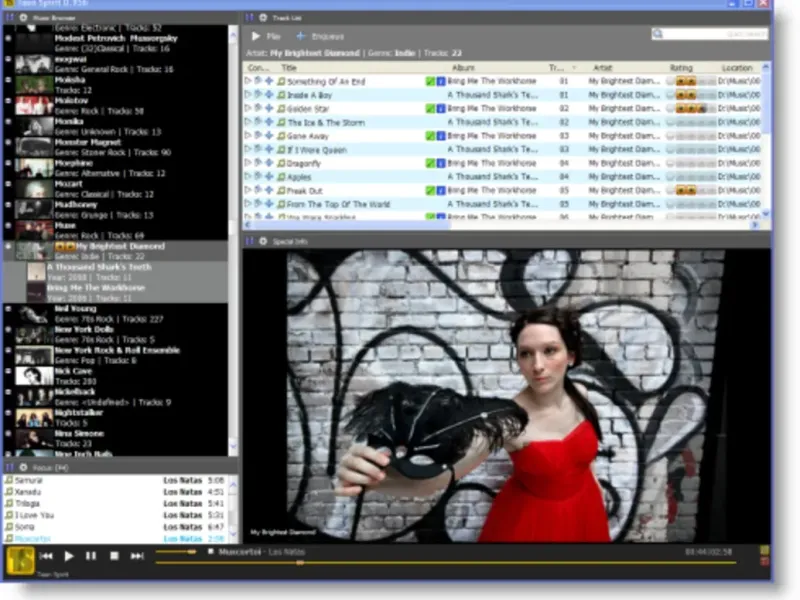Enqueue Gone Away using its plus icon
The image size is (800, 600).
269,136
